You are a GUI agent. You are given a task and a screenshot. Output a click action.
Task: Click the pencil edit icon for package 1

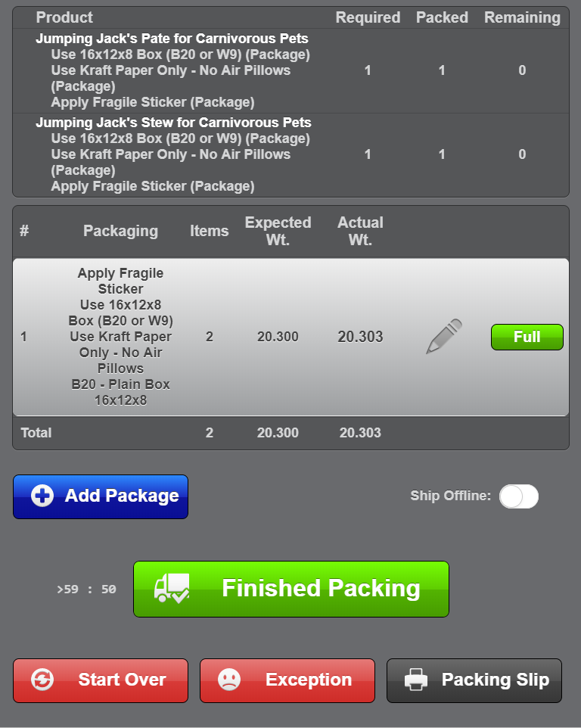pos(444,337)
